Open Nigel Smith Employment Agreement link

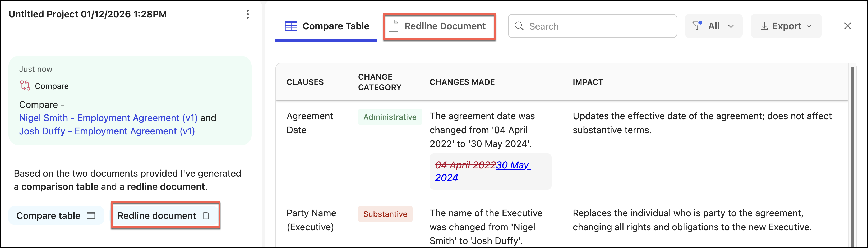point(108,118)
